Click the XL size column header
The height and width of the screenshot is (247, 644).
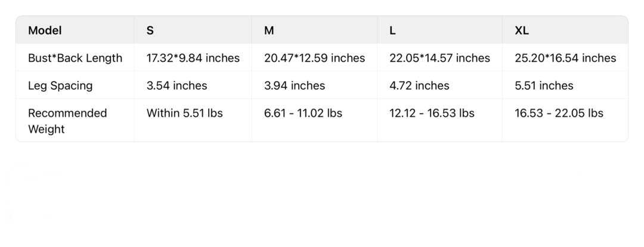pyautogui.click(x=522, y=30)
